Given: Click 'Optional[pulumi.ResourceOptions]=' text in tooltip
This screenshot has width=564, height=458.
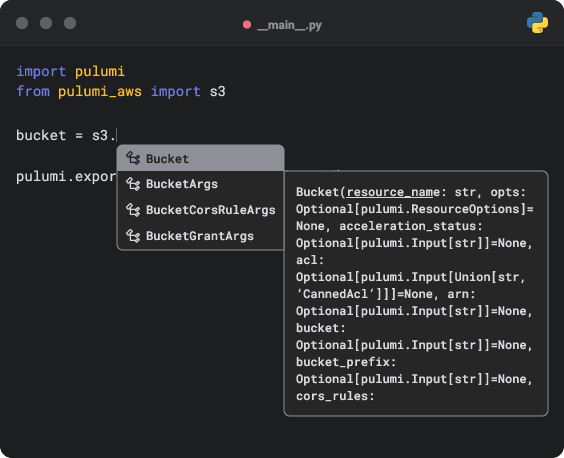Looking at the screenshot, I should point(415,209).
